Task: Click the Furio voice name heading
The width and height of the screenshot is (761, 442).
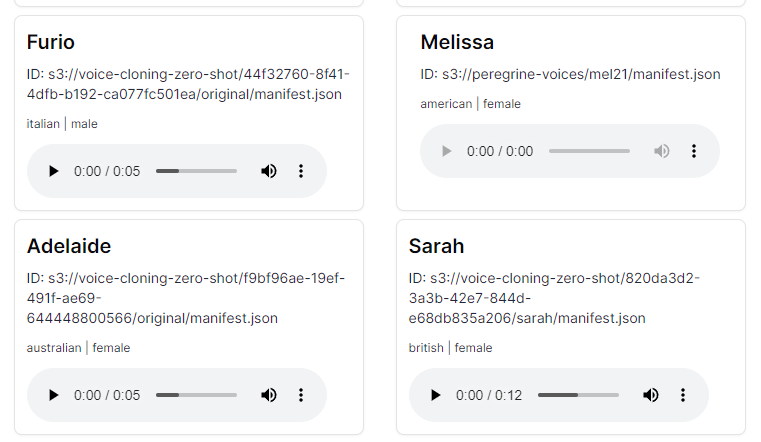Action: tap(51, 42)
